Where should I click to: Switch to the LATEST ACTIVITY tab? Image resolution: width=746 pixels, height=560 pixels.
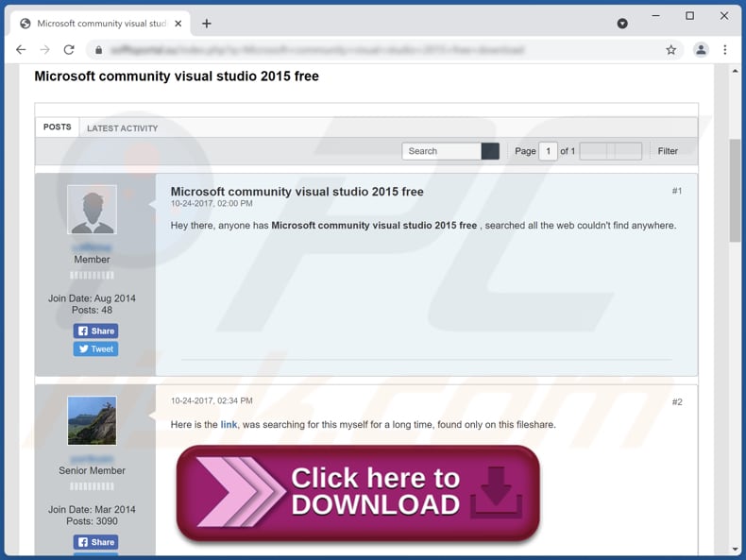click(122, 128)
